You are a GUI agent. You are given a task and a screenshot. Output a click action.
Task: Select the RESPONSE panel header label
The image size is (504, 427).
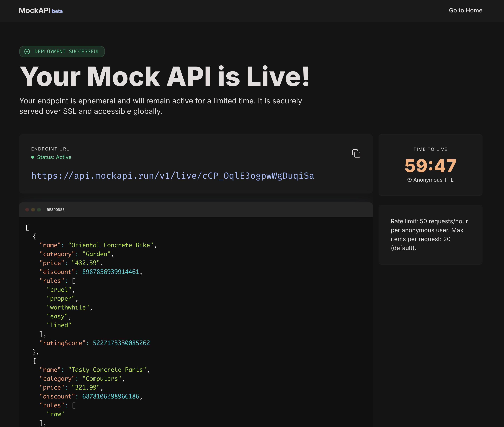click(55, 210)
